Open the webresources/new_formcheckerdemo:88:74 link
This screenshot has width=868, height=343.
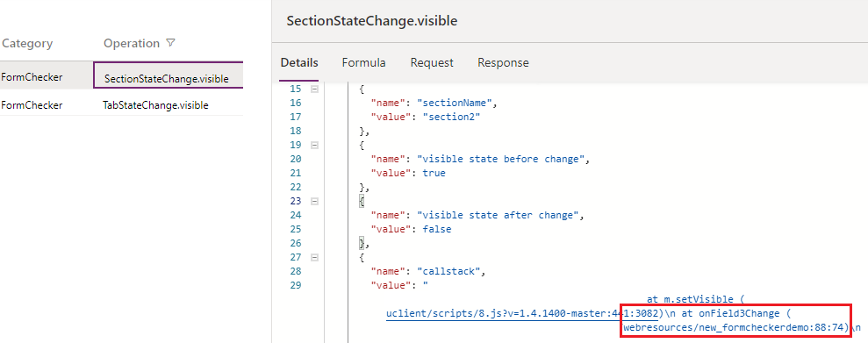pos(735,327)
